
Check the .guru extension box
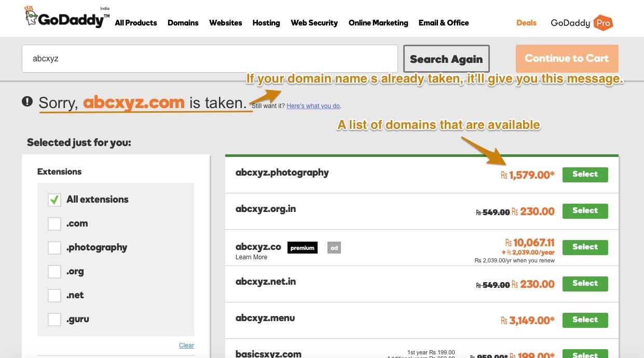[x=54, y=319]
